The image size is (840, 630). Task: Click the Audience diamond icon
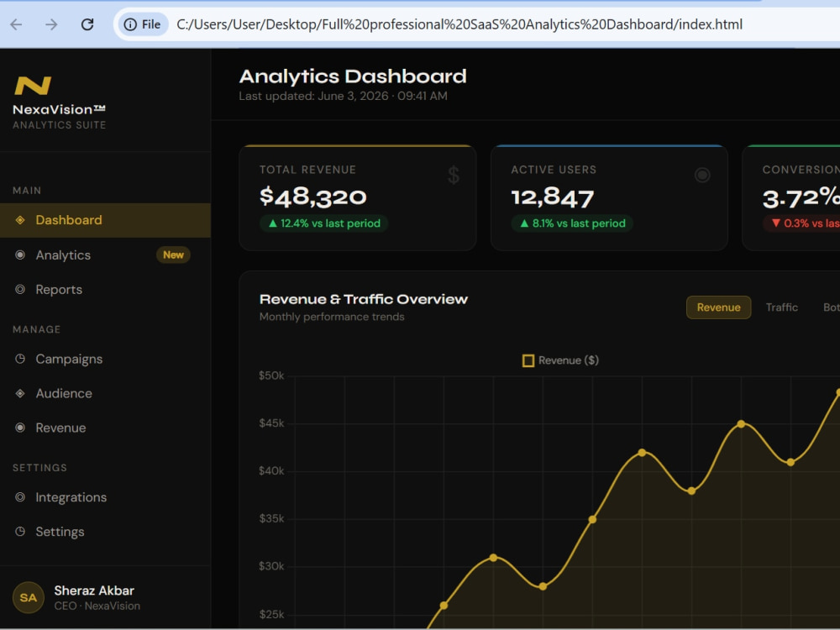pos(20,393)
